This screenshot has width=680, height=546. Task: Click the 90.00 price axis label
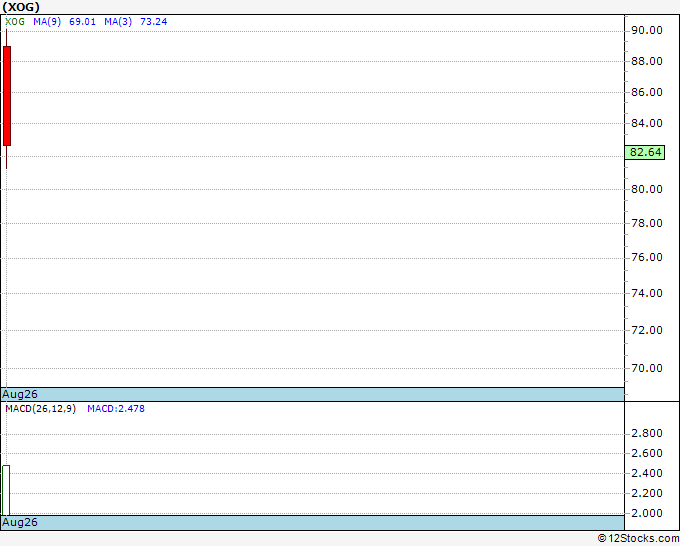[x=647, y=30]
